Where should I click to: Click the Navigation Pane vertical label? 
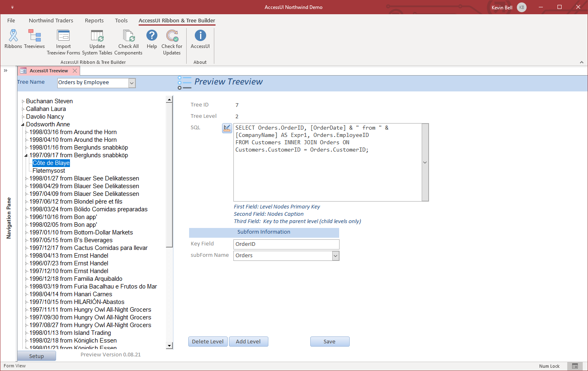(9, 218)
